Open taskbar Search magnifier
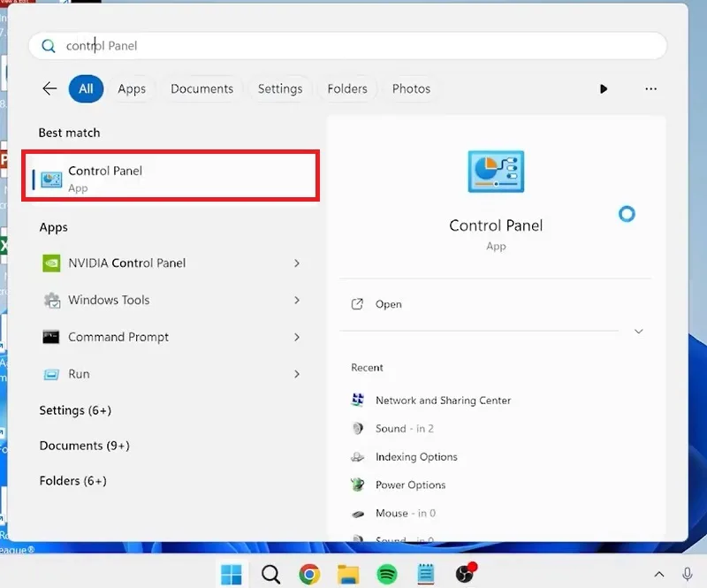This screenshot has width=707, height=588. (270, 575)
